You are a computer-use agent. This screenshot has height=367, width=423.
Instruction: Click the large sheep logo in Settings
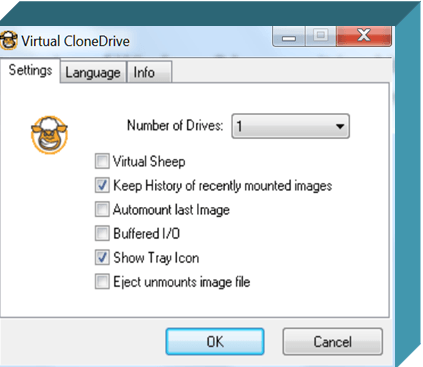click(49, 135)
